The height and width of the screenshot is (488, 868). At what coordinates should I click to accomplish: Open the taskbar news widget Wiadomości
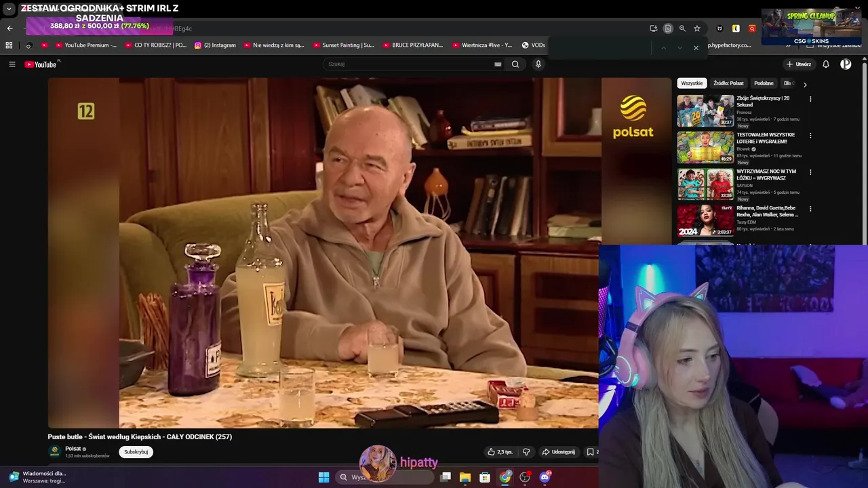point(37,477)
